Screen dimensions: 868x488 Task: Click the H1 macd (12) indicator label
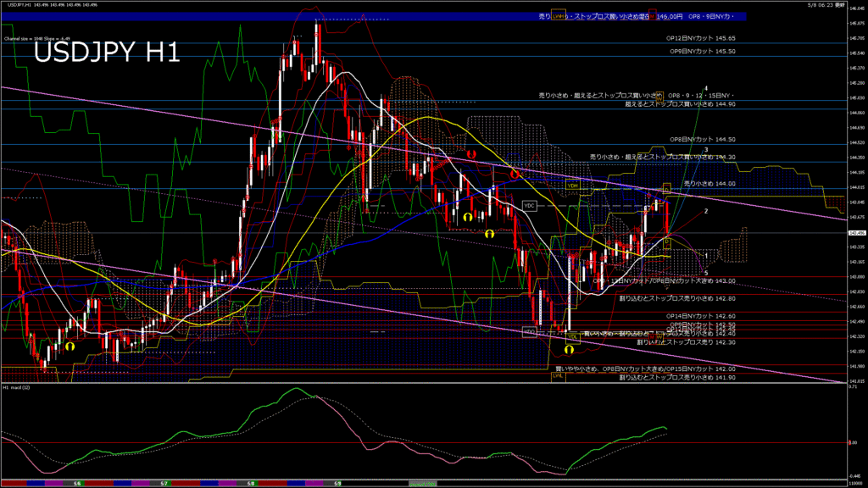[x=19, y=387]
